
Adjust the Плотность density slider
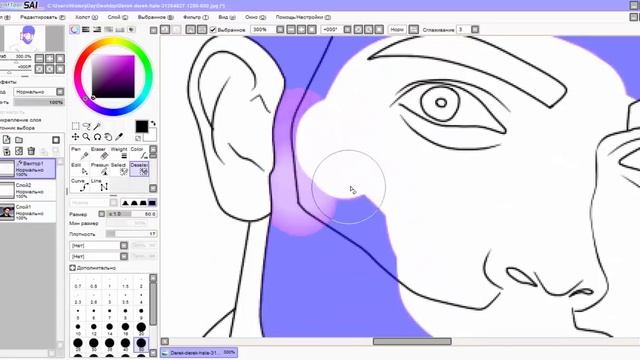click(x=131, y=233)
